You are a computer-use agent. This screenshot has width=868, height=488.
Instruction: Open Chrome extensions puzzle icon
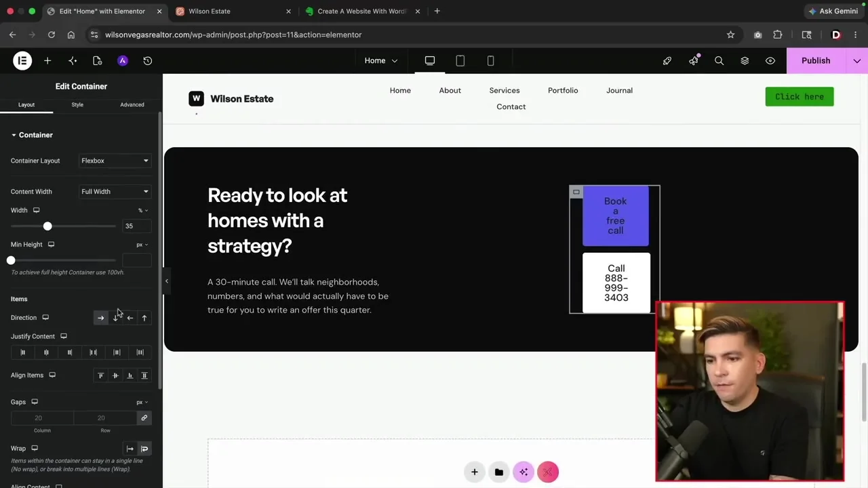click(778, 35)
